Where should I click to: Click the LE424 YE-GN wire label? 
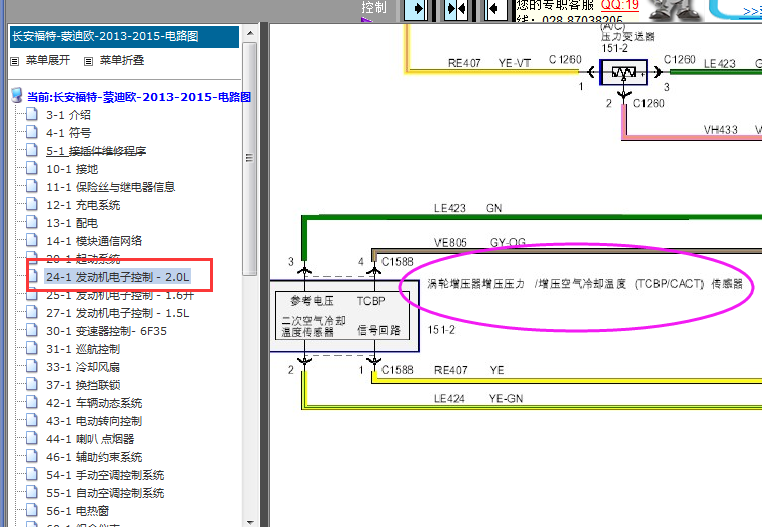478,399
